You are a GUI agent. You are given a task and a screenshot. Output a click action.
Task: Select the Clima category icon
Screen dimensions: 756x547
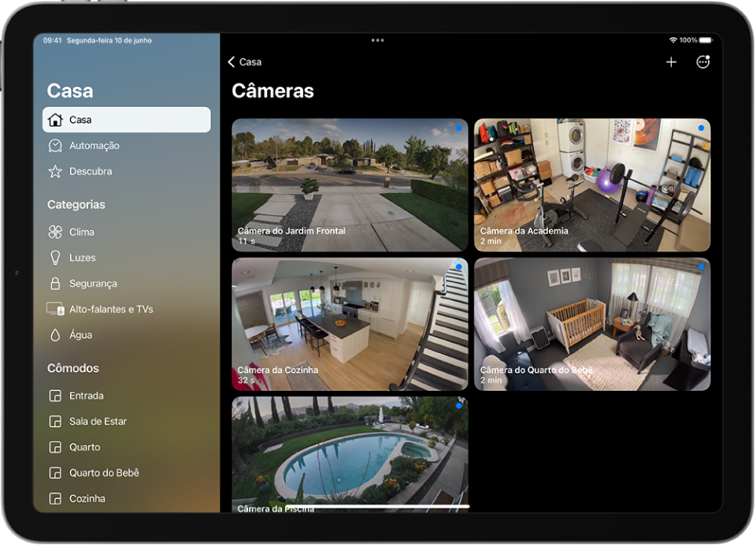(x=54, y=232)
